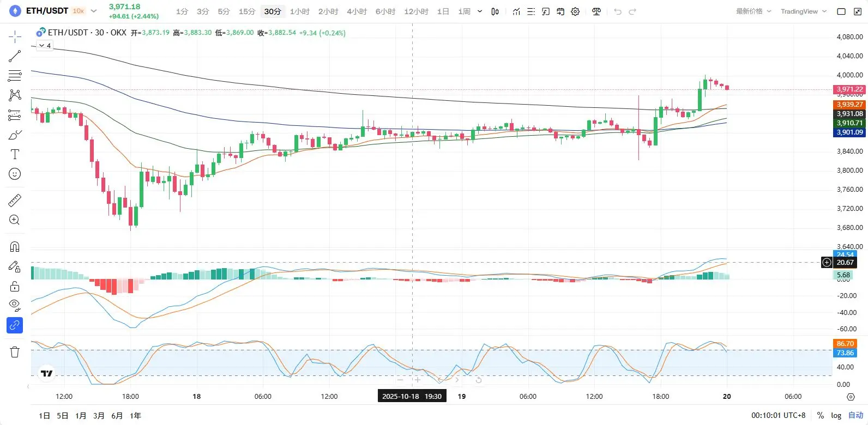Open the TradingView chart source dropdown
The image size is (868, 425).
pos(804,11)
